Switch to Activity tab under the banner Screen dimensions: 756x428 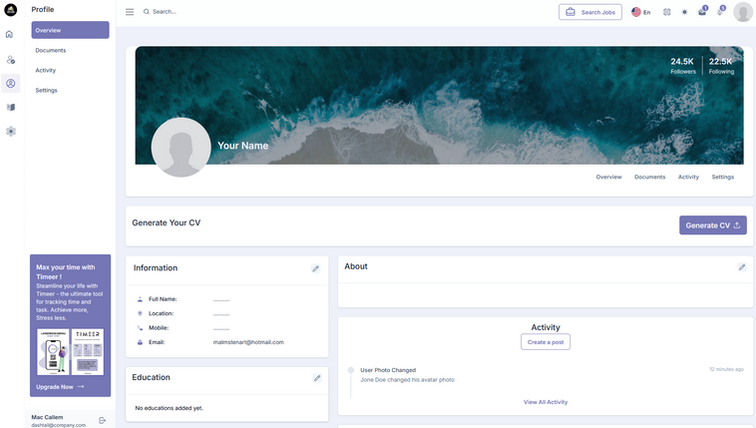click(x=688, y=177)
